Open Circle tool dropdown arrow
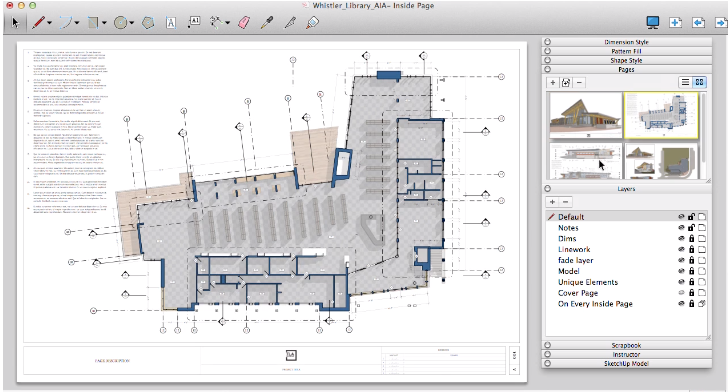The width and height of the screenshot is (728, 392). 132,23
